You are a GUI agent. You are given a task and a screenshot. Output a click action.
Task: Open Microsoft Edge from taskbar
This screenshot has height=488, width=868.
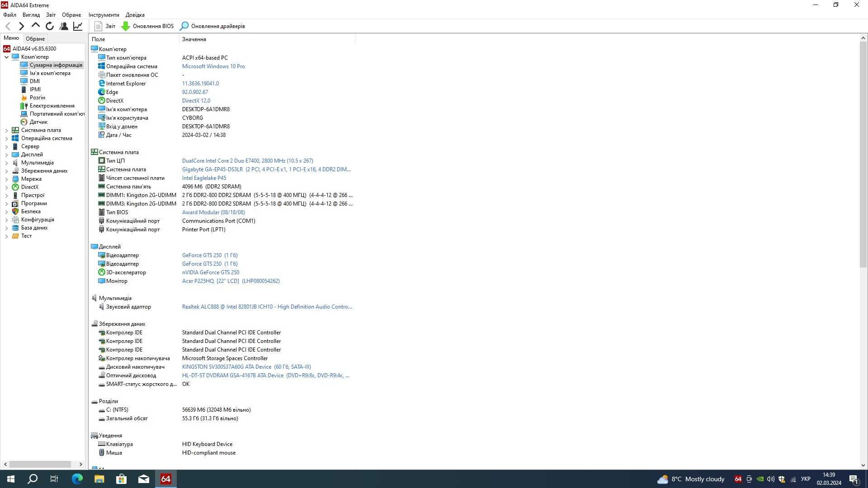[77, 479]
